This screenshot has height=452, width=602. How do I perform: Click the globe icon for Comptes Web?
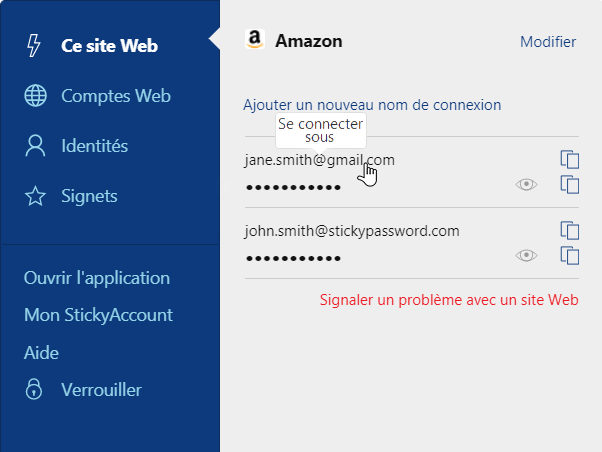click(36, 96)
